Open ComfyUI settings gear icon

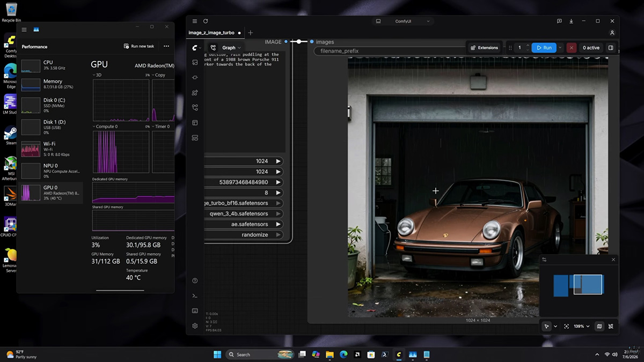[x=195, y=326]
